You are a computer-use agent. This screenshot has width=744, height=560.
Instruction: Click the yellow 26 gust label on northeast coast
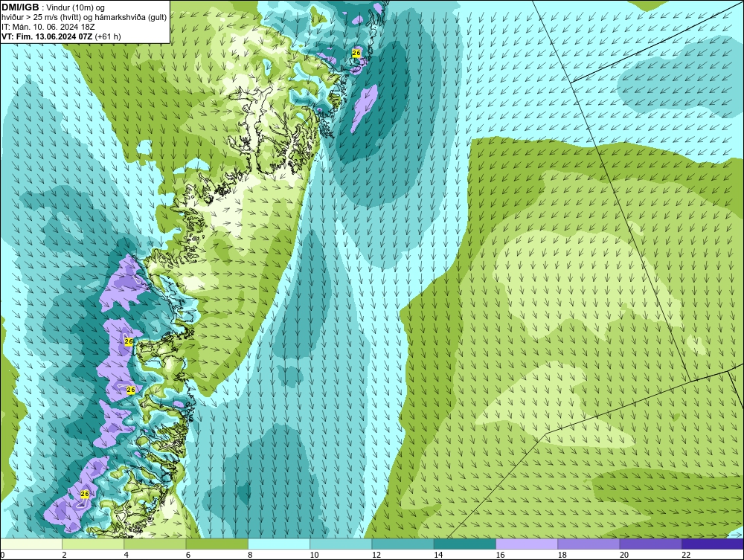(356, 53)
